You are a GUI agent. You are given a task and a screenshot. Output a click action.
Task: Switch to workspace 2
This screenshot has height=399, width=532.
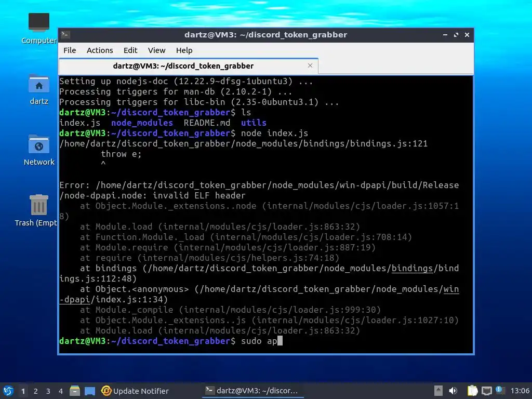36,391
